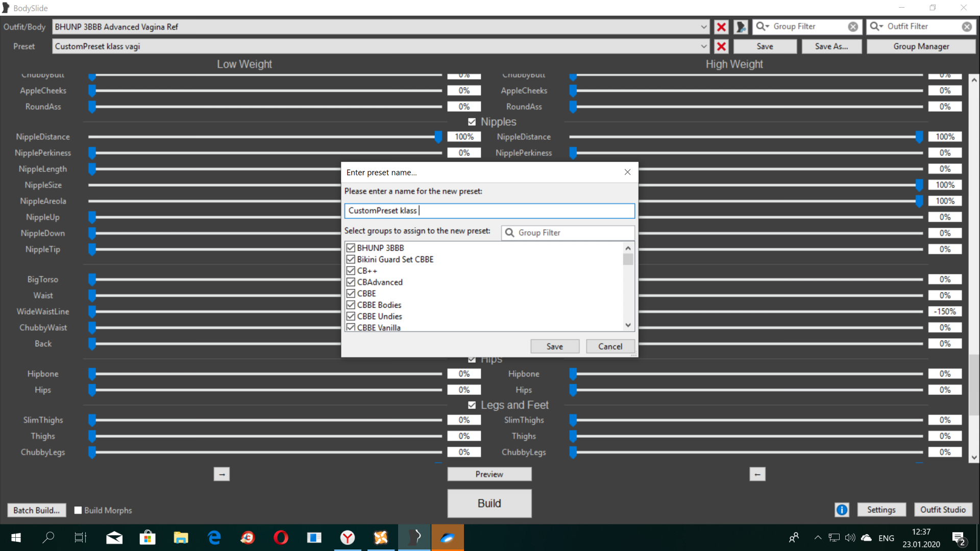Click the Low Weight NippleDistance slider handle
Screen dimensions: 980x551
[438, 137]
